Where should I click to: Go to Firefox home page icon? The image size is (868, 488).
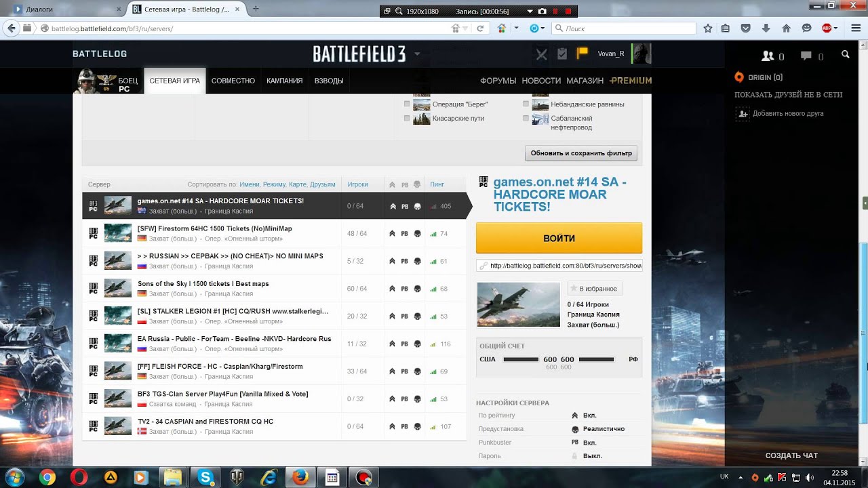coord(786,28)
